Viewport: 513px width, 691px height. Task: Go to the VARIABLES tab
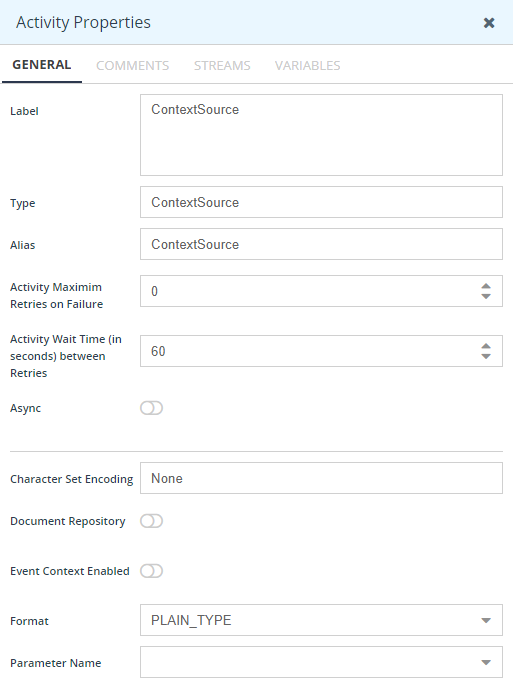(308, 66)
